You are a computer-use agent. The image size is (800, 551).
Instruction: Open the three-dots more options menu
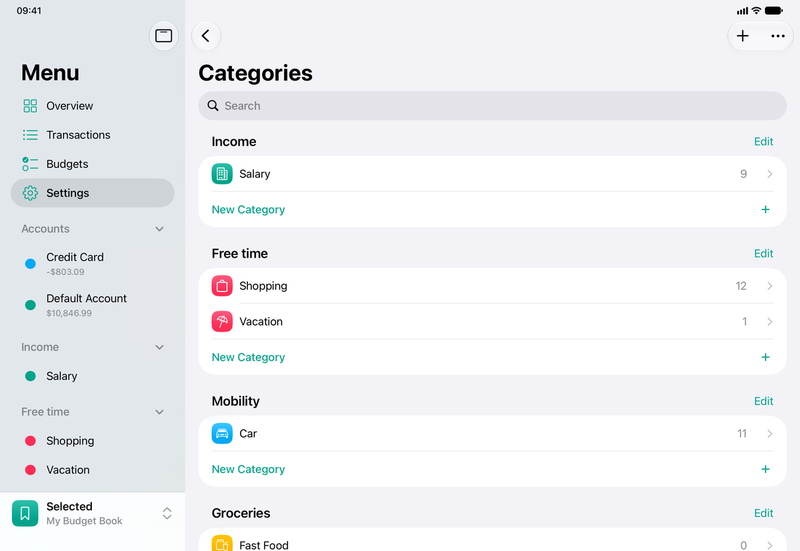coord(778,36)
